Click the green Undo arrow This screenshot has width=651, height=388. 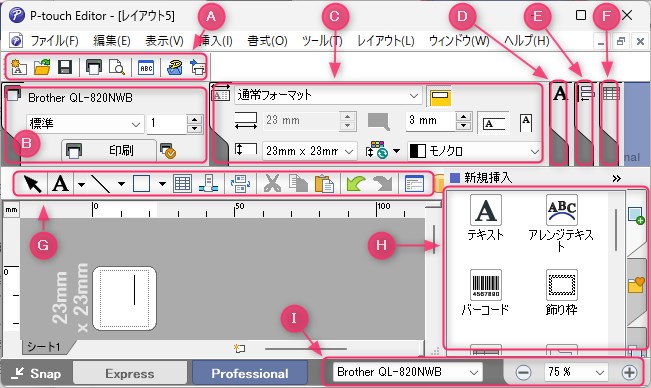[x=355, y=183]
